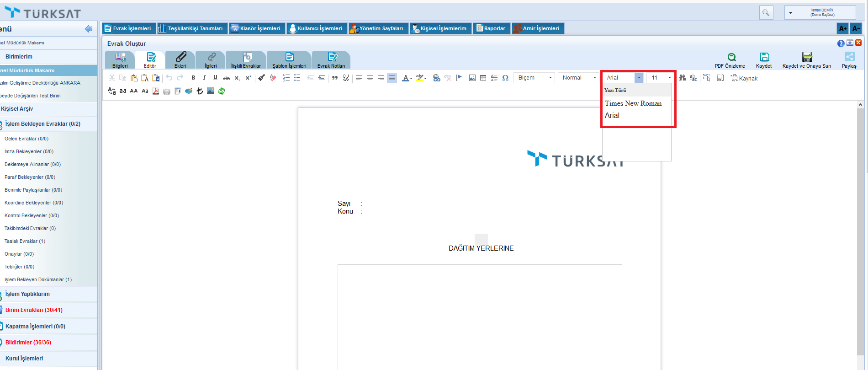Screen dimensions: 868x370
Task: Insert a numbered list
Action: [x=286, y=78]
